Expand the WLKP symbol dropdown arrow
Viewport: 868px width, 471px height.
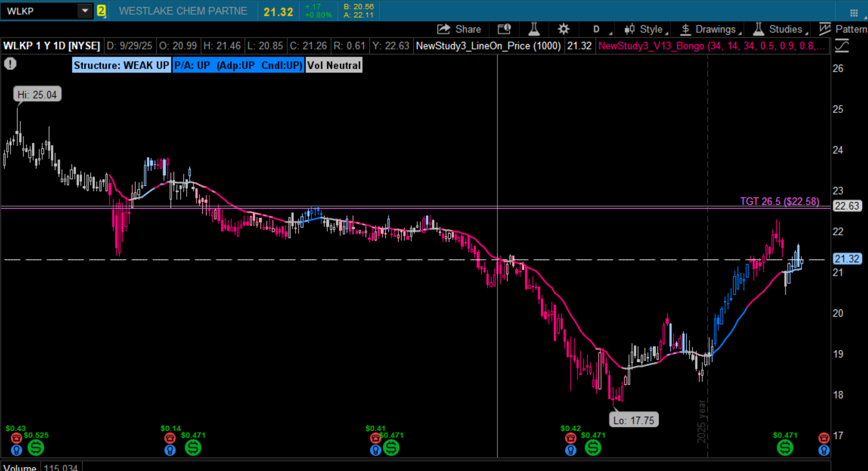click(x=85, y=11)
